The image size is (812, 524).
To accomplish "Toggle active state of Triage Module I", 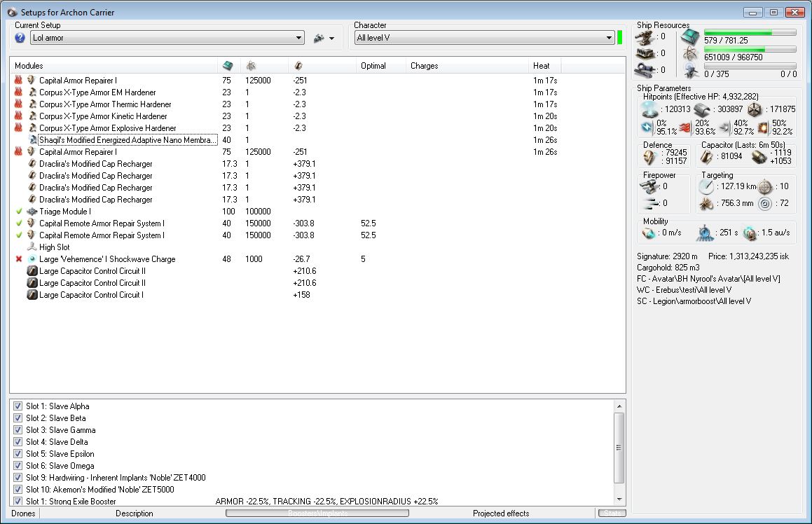I will (19, 212).
